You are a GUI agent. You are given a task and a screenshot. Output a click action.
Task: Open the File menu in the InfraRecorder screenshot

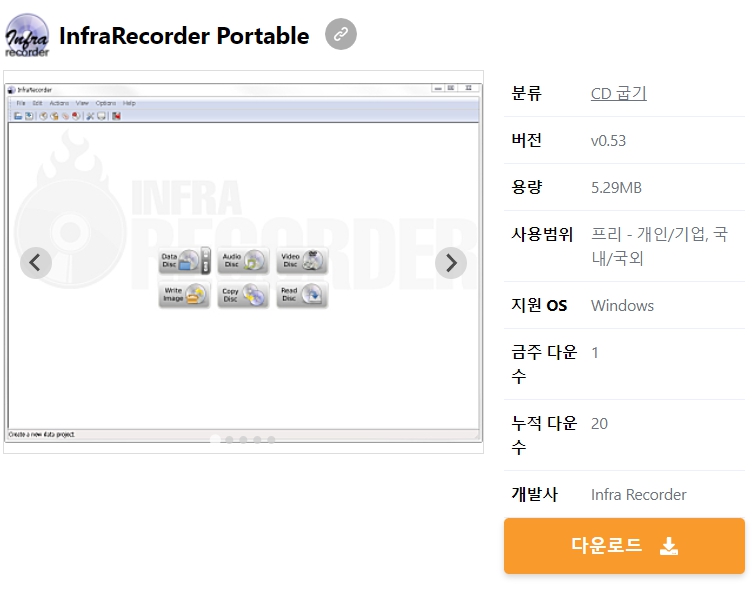[21, 103]
